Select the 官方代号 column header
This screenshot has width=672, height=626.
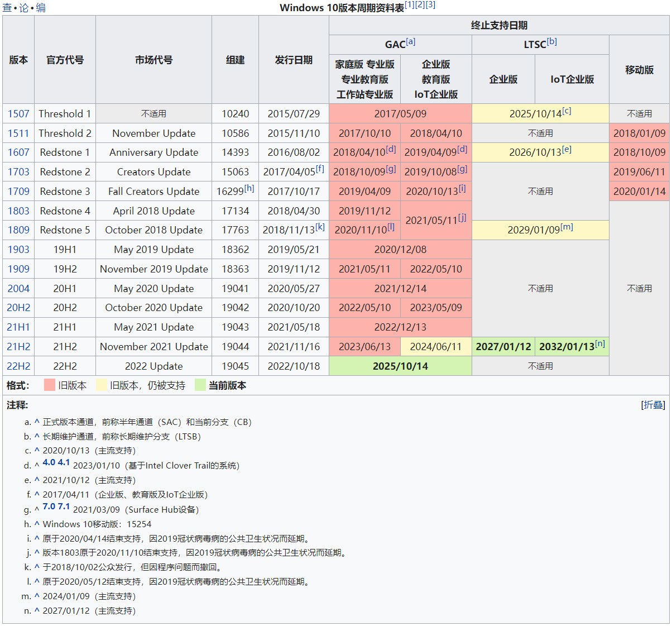click(65, 60)
